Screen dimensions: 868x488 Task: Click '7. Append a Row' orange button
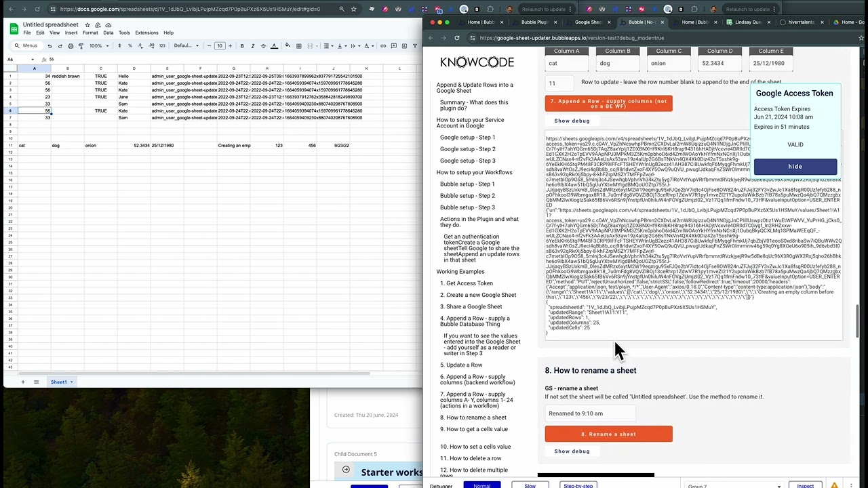(x=608, y=104)
